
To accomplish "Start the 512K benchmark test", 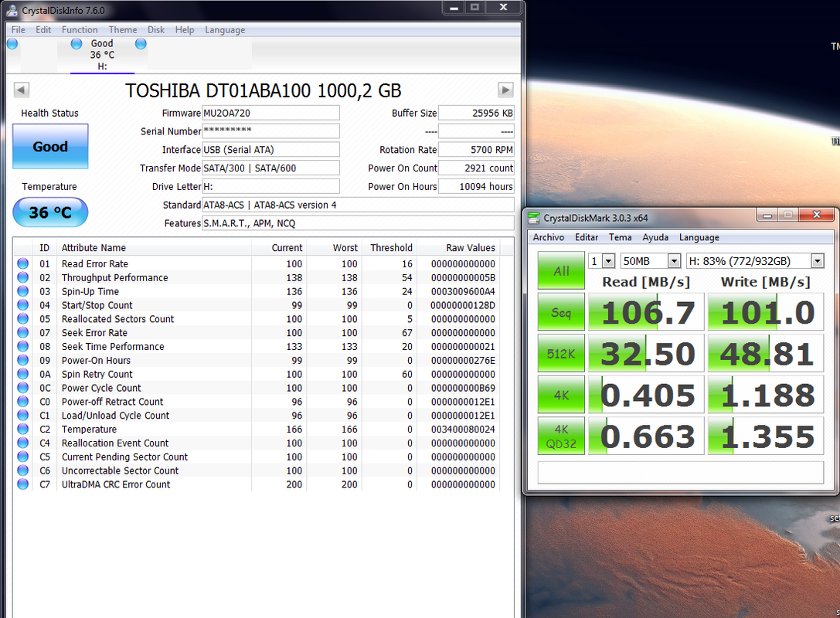I will [561, 354].
